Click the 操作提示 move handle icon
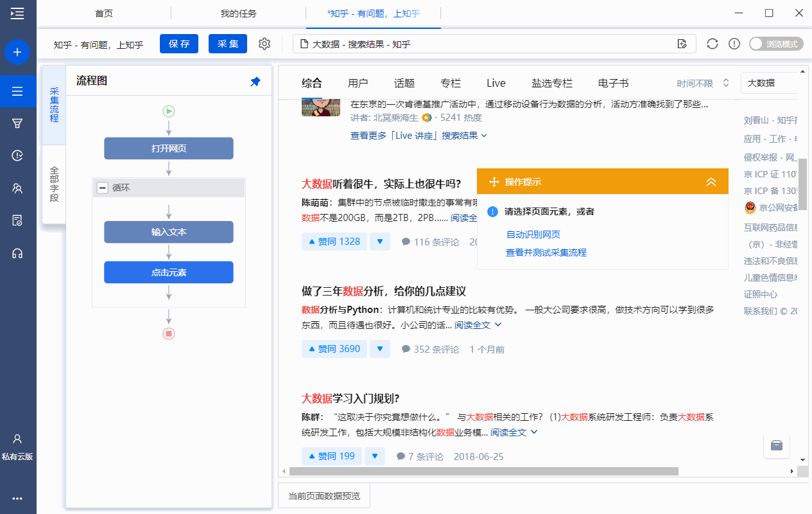This screenshot has width=812, height=514. point(494,182)
